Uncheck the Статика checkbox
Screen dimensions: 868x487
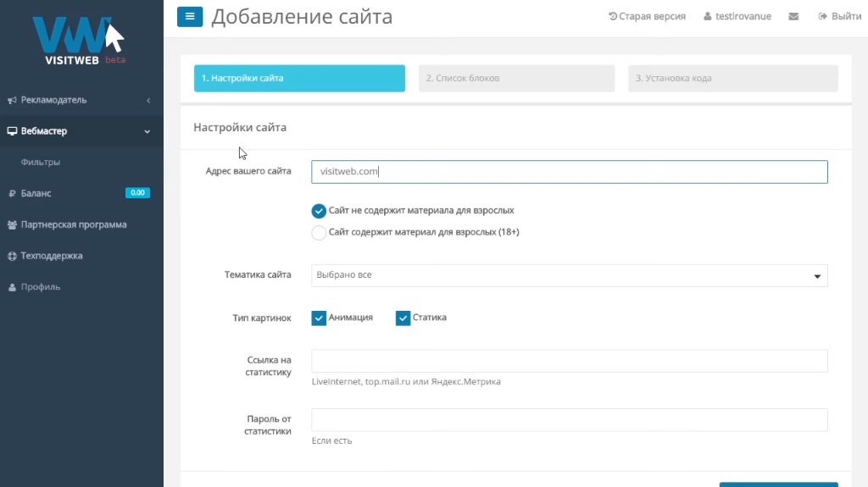(403, 318)
